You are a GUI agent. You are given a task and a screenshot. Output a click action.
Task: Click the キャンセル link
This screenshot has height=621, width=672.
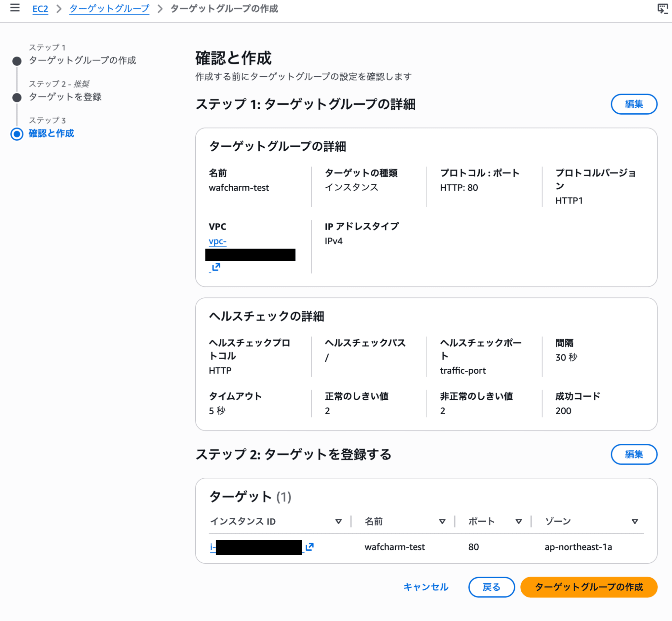pyautogui.click(x=426, y=587)
